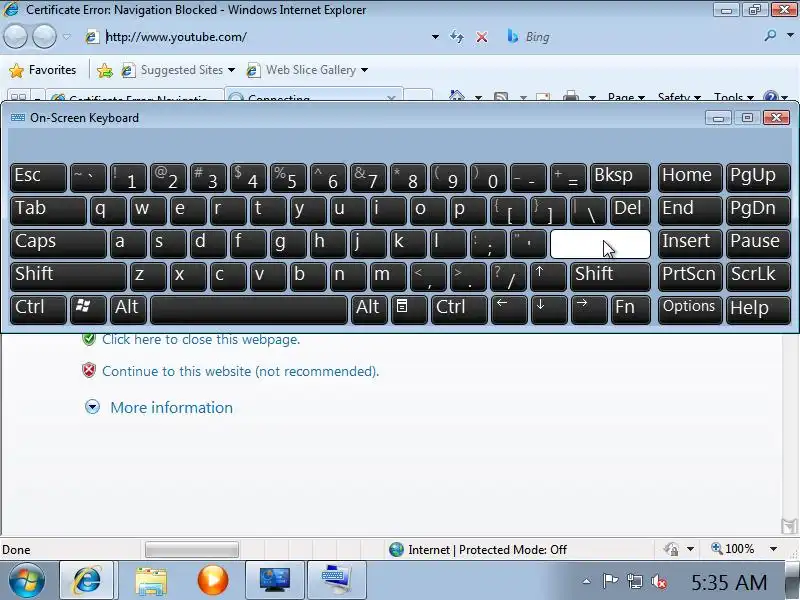Viewport: 800px width, 600px height.
Task: Open the Safety menu
Action: pos(679,96)
